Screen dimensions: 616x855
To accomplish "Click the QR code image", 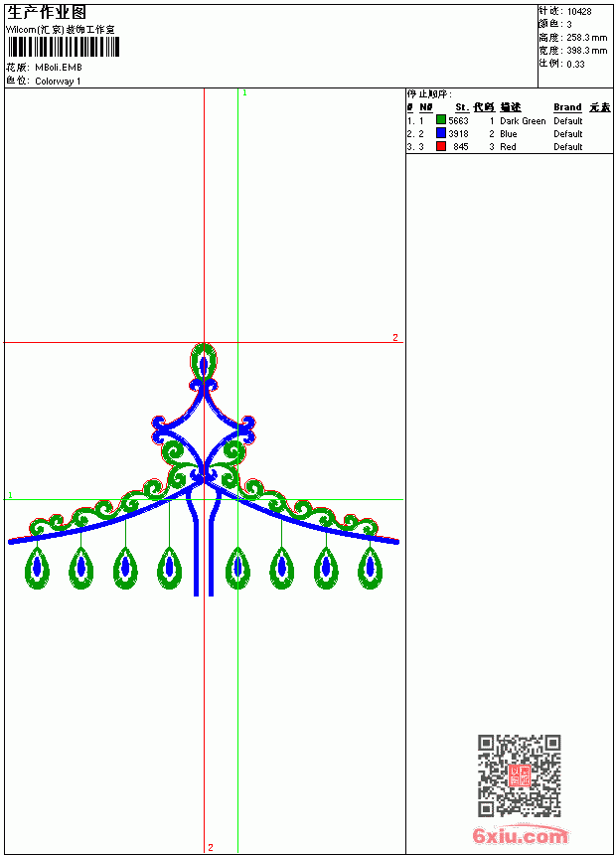I will click(x=520, y=774).
